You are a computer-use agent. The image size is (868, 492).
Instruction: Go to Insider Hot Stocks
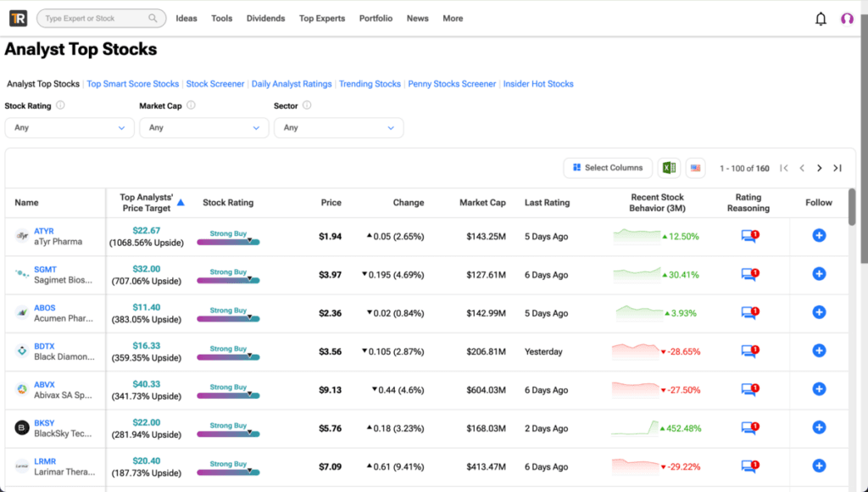[x=538, y=84]
